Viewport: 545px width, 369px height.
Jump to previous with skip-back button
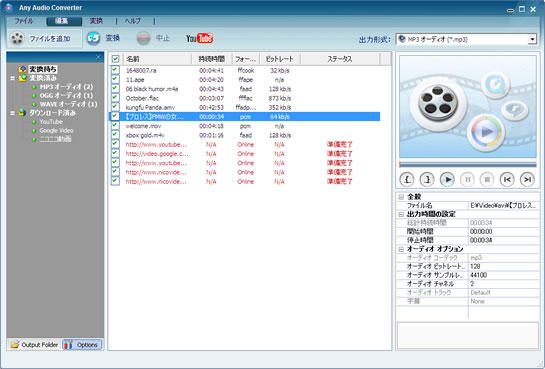507,179
